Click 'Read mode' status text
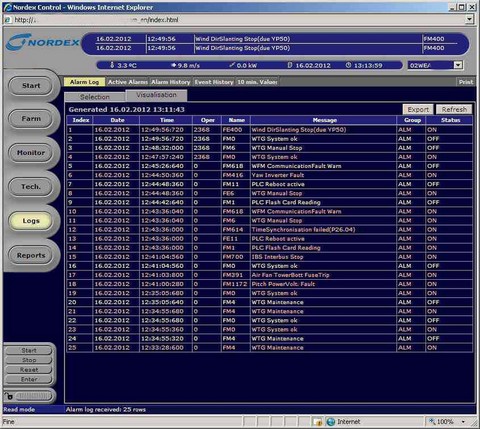 point(19,410)
